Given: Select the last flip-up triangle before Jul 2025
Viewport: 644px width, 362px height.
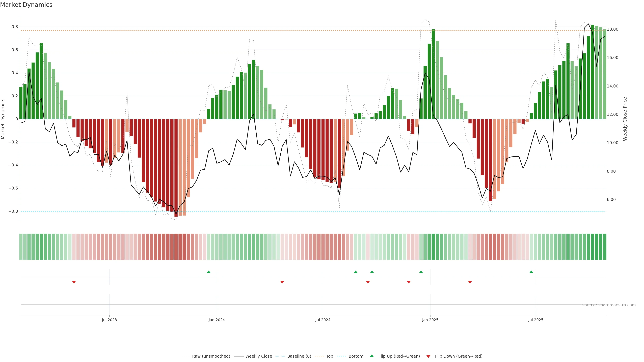Looking at the screenshot, I should pos(531,272).
